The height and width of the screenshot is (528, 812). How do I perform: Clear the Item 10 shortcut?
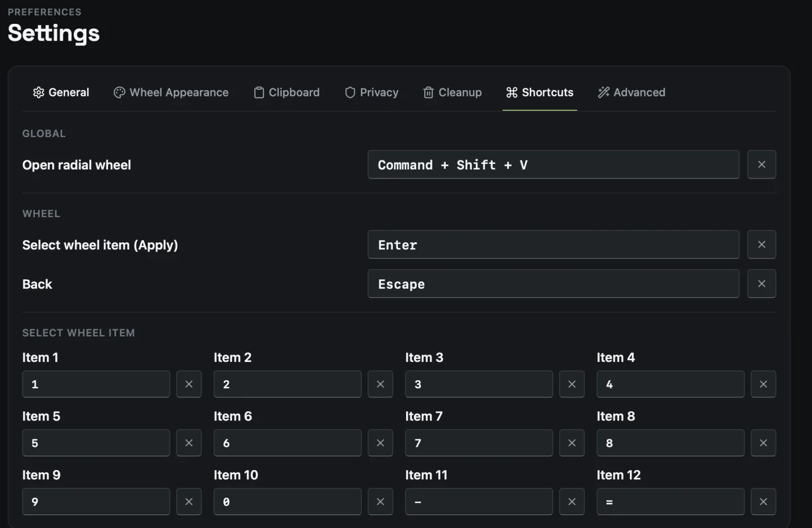380,502
